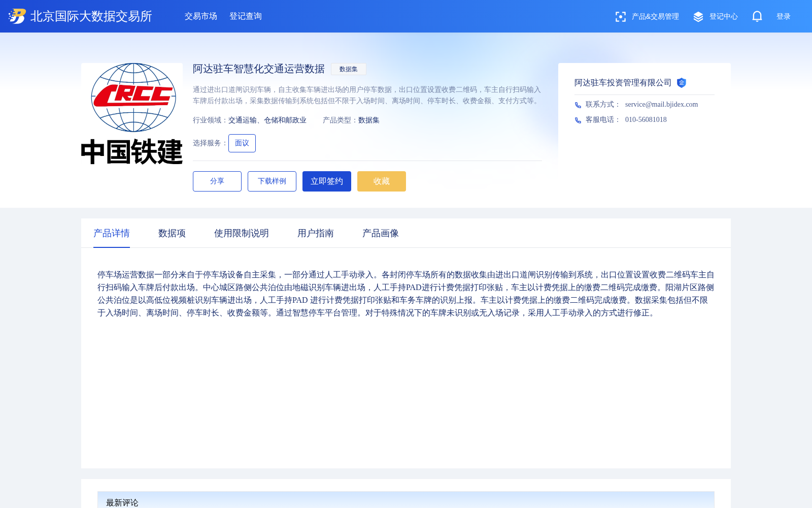Click phone icon beside 联系方式

tap(578, 105)
